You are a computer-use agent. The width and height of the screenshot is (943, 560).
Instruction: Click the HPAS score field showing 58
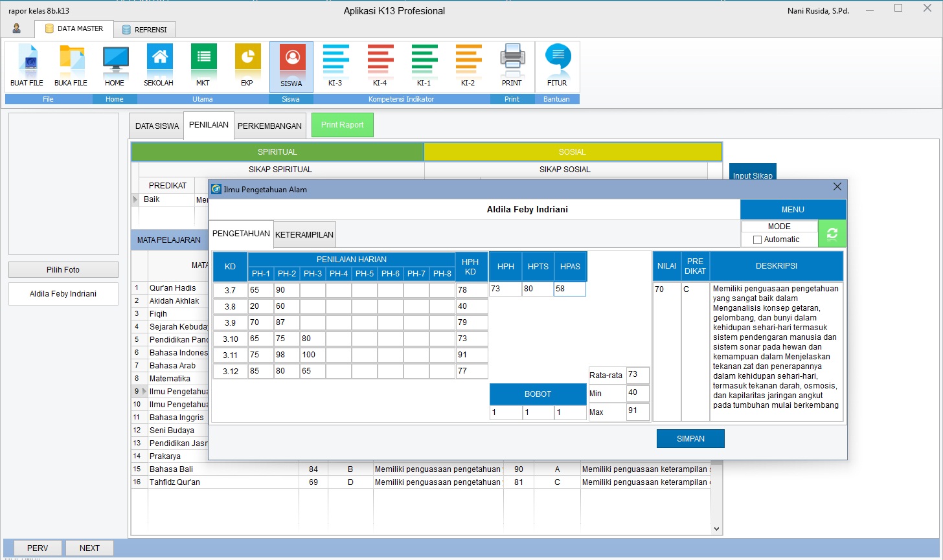[x=570, y=289]
